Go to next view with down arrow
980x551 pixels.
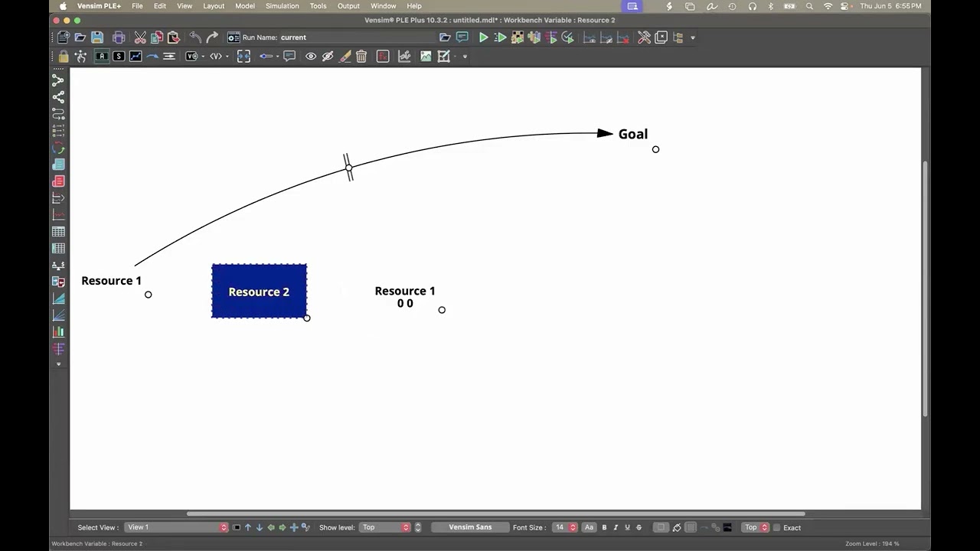[259, 527]
